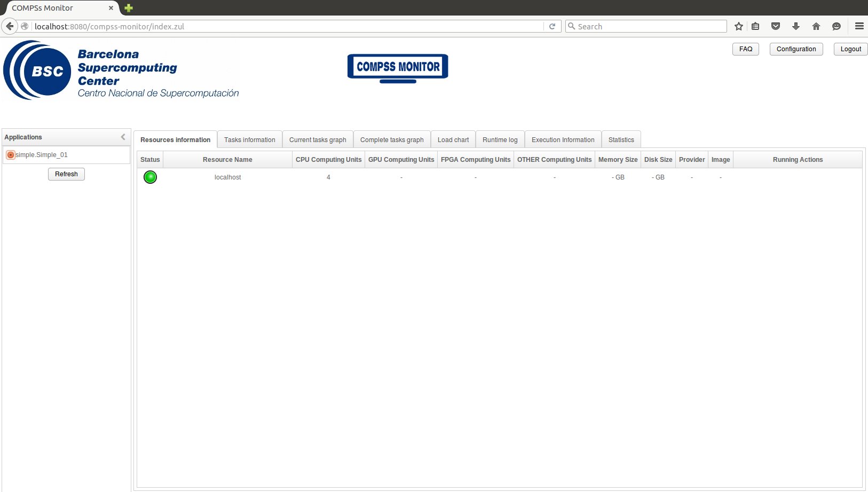Screen dimensions: 868x492
Task: Open a new tab with the plus icon
Action: coord(129,8)
